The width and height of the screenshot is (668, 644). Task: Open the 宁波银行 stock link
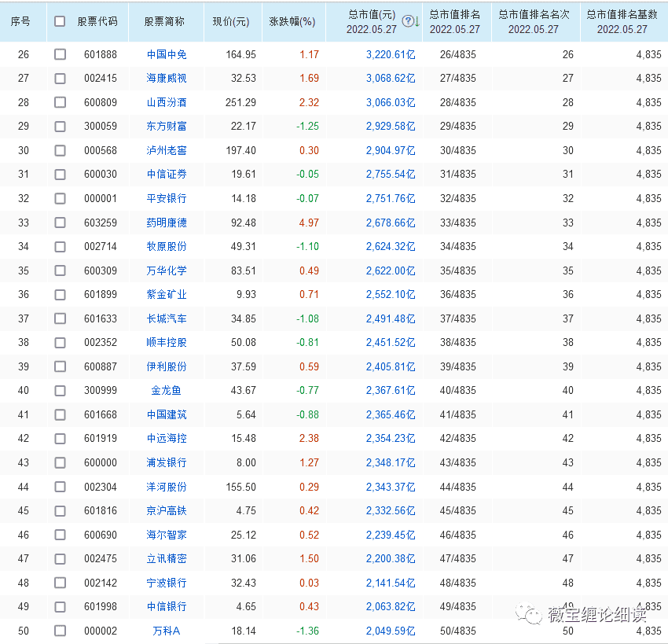pyautogui.click(x=167, y=583)
